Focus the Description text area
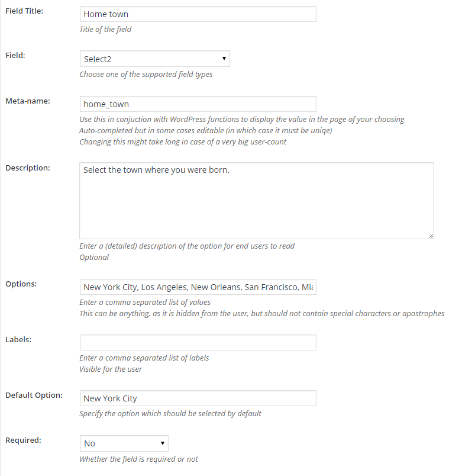The width and height of the screenshot is (462, 476). (x=256, y=201)
